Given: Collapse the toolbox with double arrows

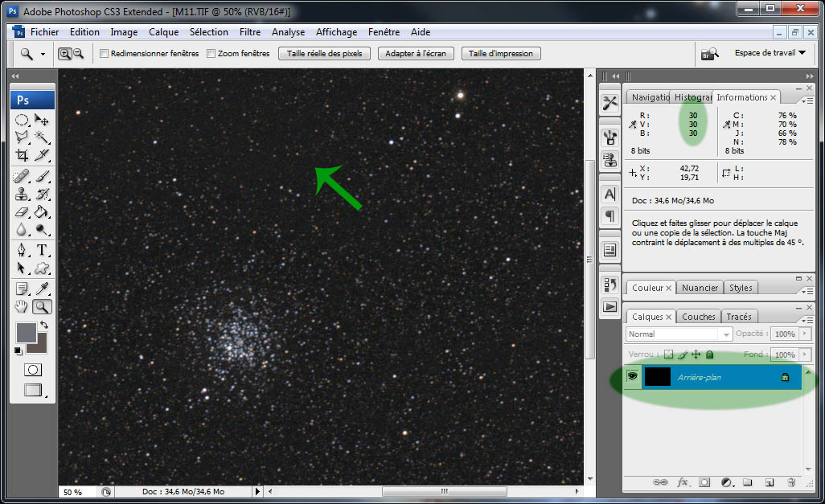Looking at the screenshot, I should [x=14, y=76].
